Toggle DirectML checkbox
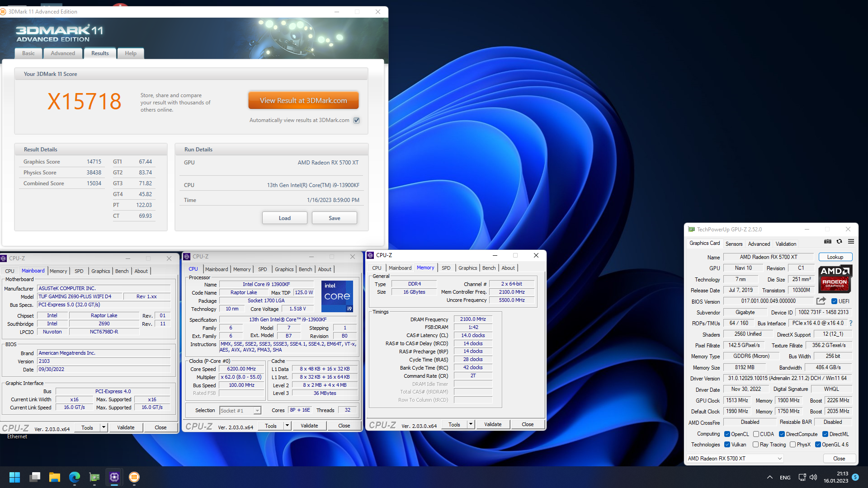 [825, 434]
